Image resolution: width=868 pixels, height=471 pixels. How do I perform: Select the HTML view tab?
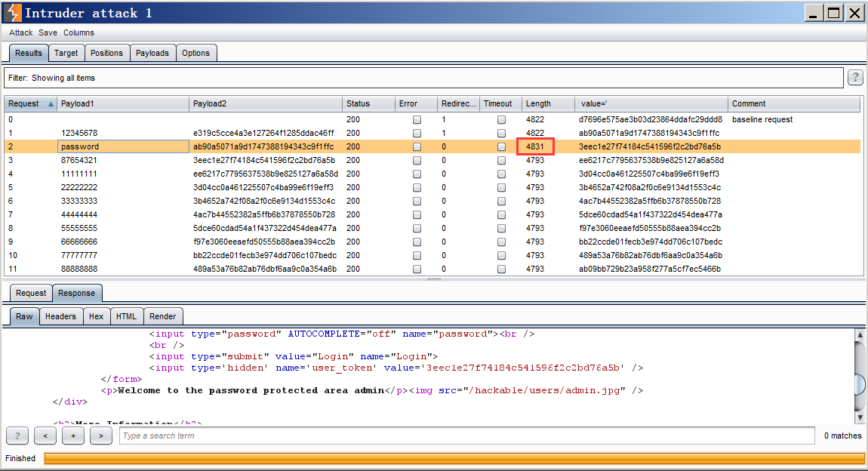coord(126,316)
